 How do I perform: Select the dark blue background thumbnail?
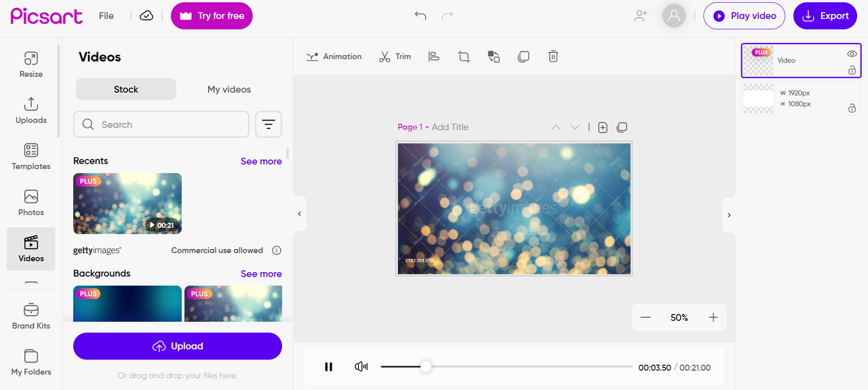pyautogui.click(x=127, y=303)
